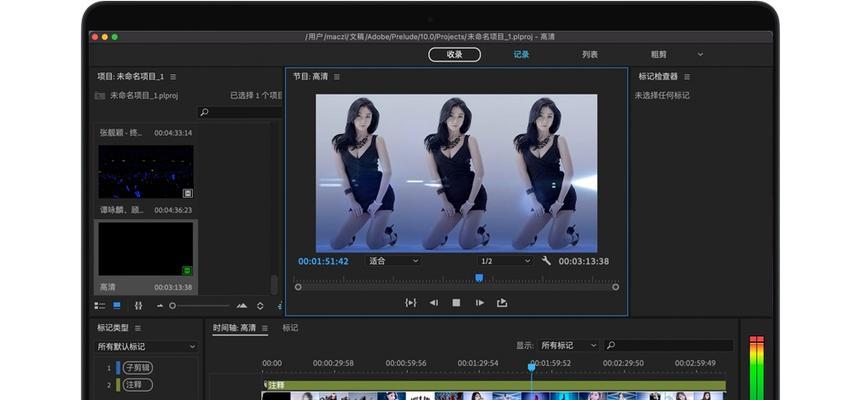Click the timeline search magnifier icon
Screen dimensions: 861x400
coord(611,346)
